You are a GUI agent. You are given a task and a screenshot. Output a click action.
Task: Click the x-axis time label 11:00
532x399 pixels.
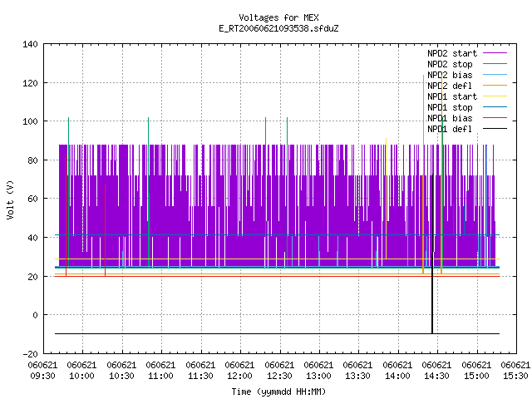coord(160,377)
